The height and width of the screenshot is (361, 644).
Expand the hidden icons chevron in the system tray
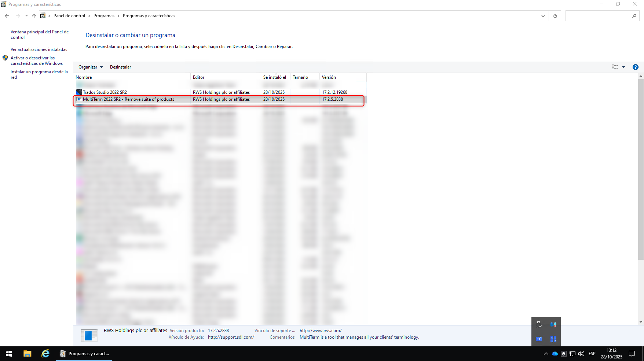tap(546, 353)
